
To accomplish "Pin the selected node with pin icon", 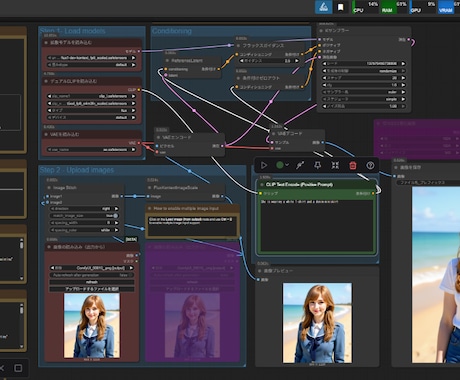I will click(x=318, y=165).
